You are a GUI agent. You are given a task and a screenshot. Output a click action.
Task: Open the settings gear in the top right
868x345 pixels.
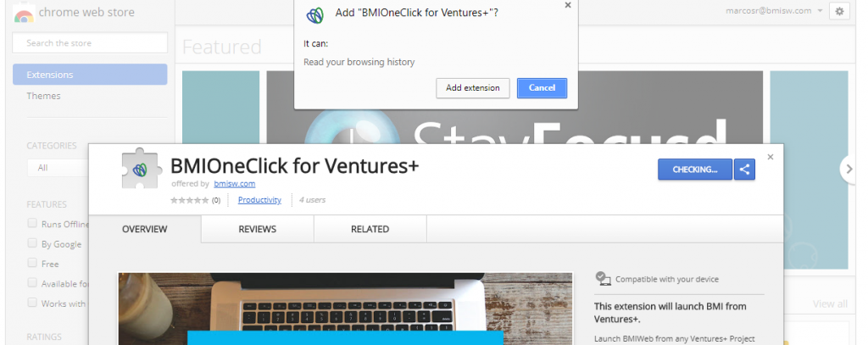[x=839, y=11]
